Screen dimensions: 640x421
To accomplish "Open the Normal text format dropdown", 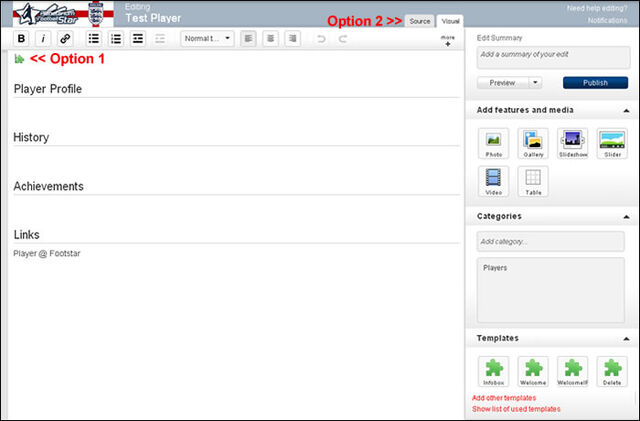I will tap(207, 39).
